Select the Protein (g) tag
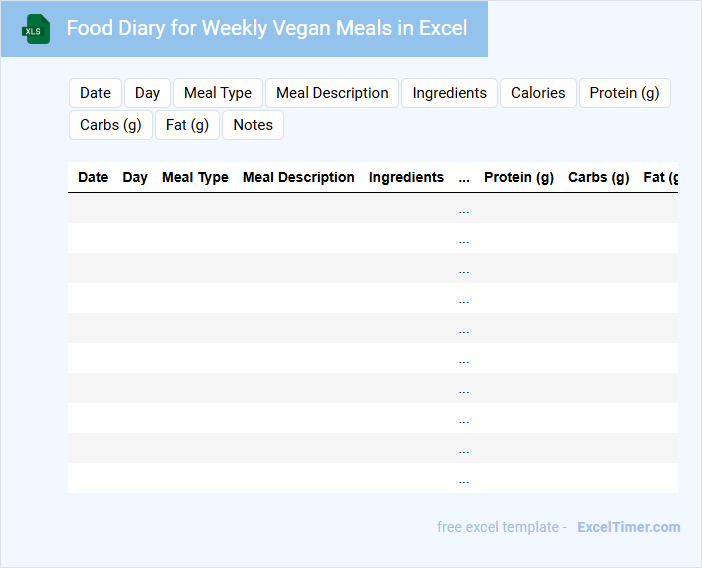Viewport: 702px width, 568px height. (624, 93)
